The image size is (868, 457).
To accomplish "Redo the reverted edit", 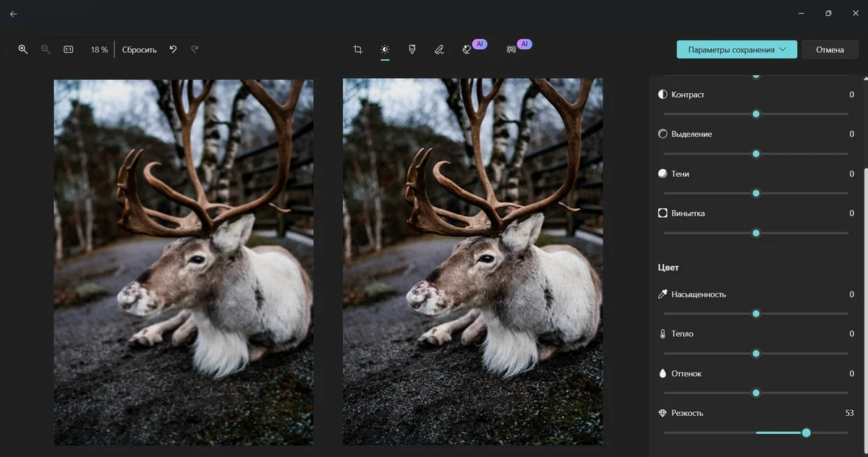I will (195, 49).
